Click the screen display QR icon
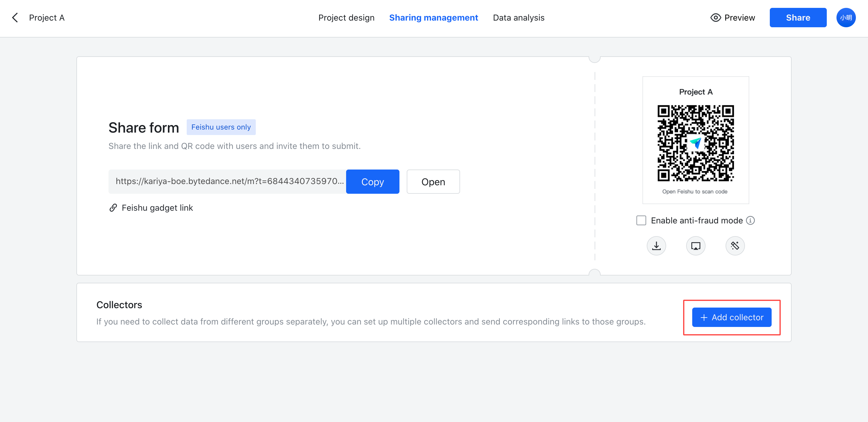The width and height of the screenshot is (868, 422). point(696,246)
